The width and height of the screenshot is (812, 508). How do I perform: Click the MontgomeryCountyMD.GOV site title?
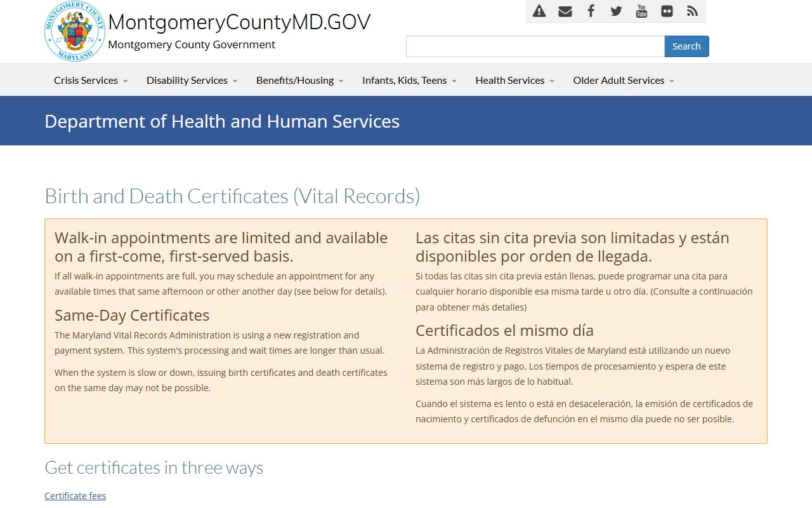(x=239, y=22)
